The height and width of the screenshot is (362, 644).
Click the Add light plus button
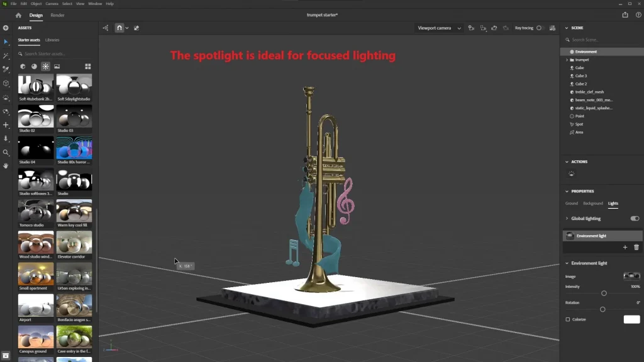(625, 247)
